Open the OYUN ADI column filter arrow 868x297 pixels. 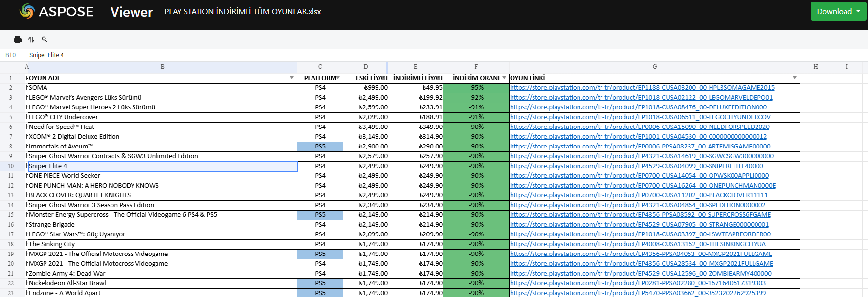pos(292,78)
